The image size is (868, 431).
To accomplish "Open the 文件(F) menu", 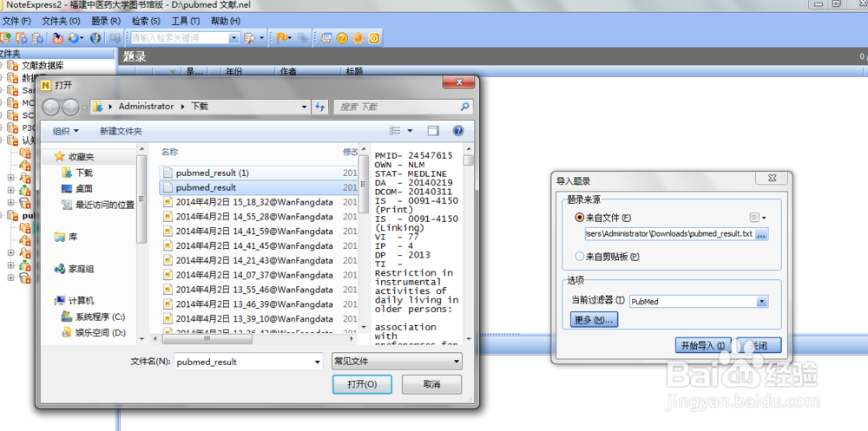I will point(16,21).
